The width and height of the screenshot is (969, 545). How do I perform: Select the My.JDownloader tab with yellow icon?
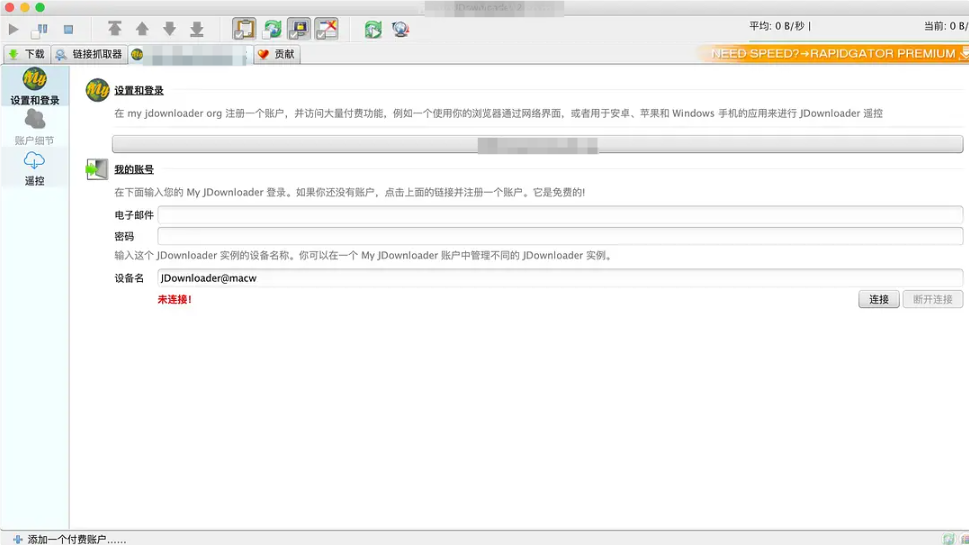190,54
